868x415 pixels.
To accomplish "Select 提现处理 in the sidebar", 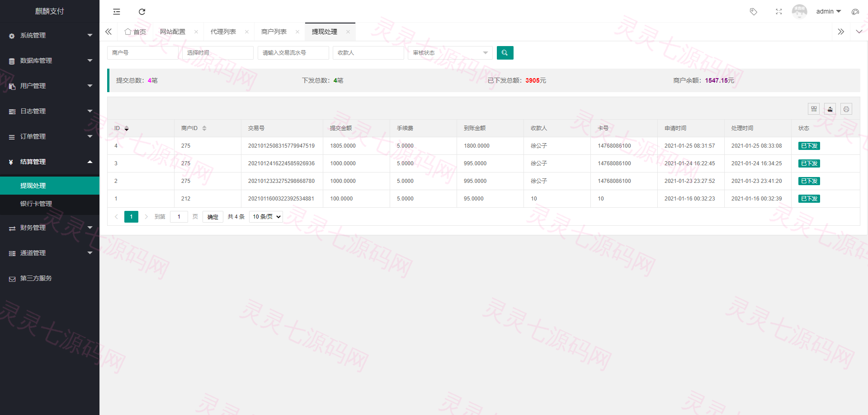I will [x=50, y=186].
